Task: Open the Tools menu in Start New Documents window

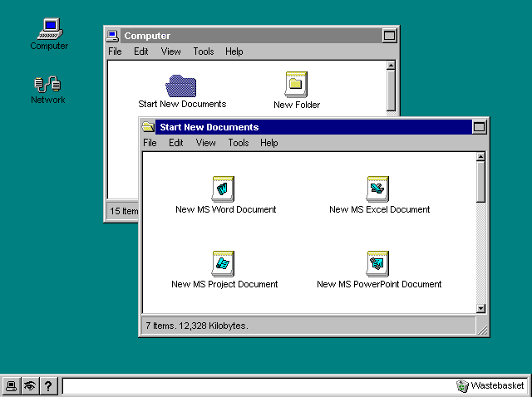Action: (x=239, y=143)
